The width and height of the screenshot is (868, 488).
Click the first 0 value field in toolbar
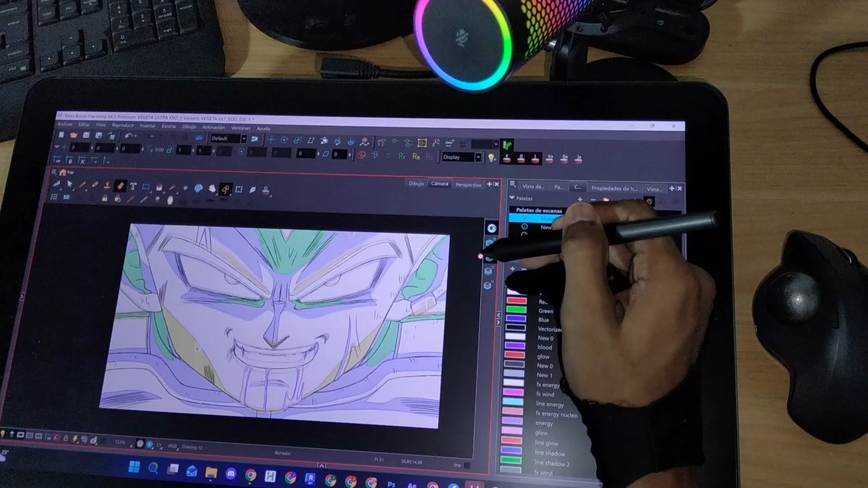tap(80, 147)
